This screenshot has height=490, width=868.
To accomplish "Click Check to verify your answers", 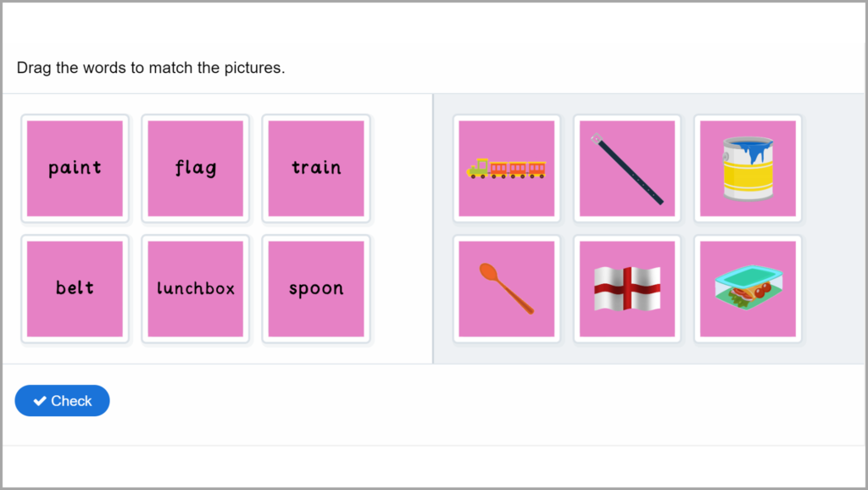I will tap(62, 400).
